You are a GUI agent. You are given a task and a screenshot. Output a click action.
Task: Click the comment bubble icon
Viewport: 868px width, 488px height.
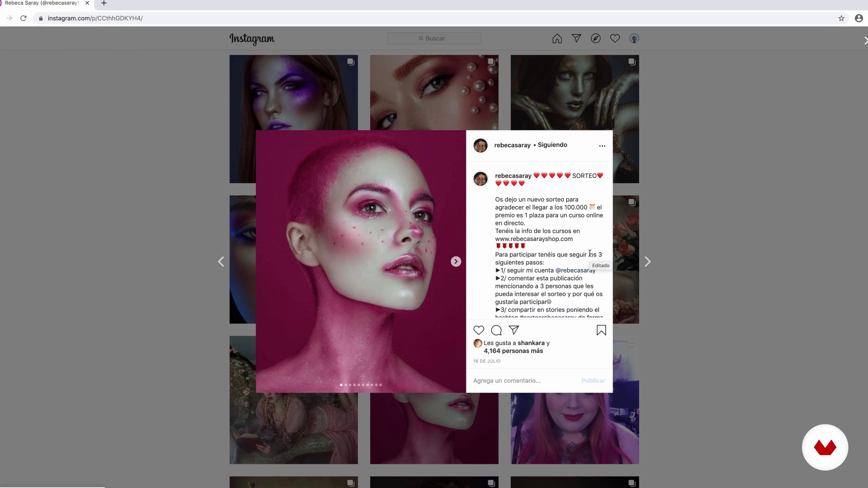point(496,330)
